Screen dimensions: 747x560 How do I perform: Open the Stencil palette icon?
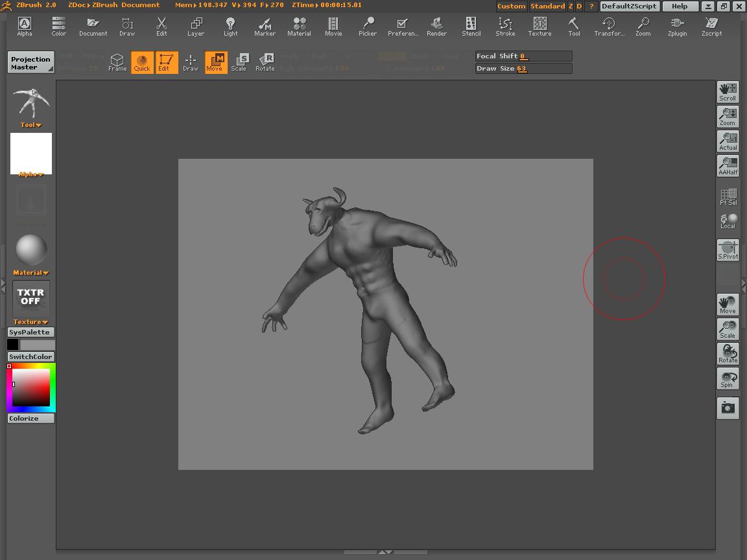[471, 27]
